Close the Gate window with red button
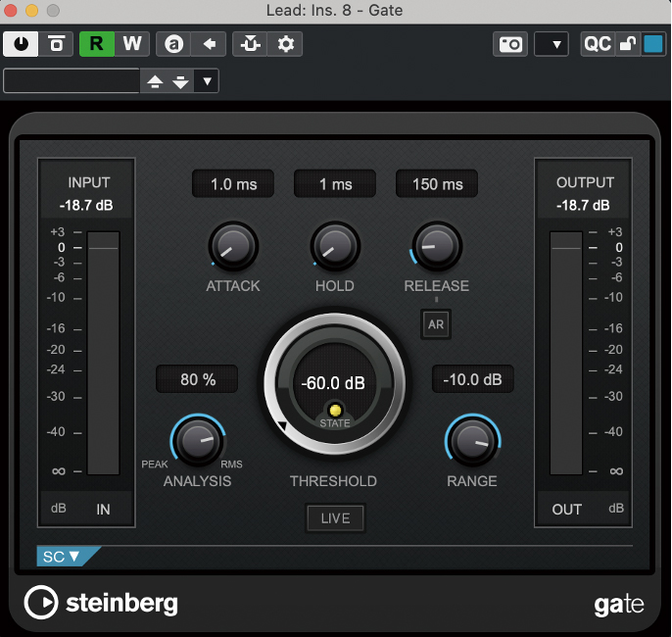Viewport: 672px width, 637px height. (x=10, y=10)
